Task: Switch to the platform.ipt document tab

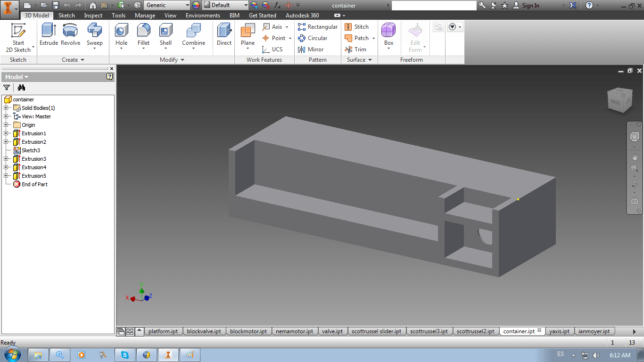Action: [x=163, y=331]
